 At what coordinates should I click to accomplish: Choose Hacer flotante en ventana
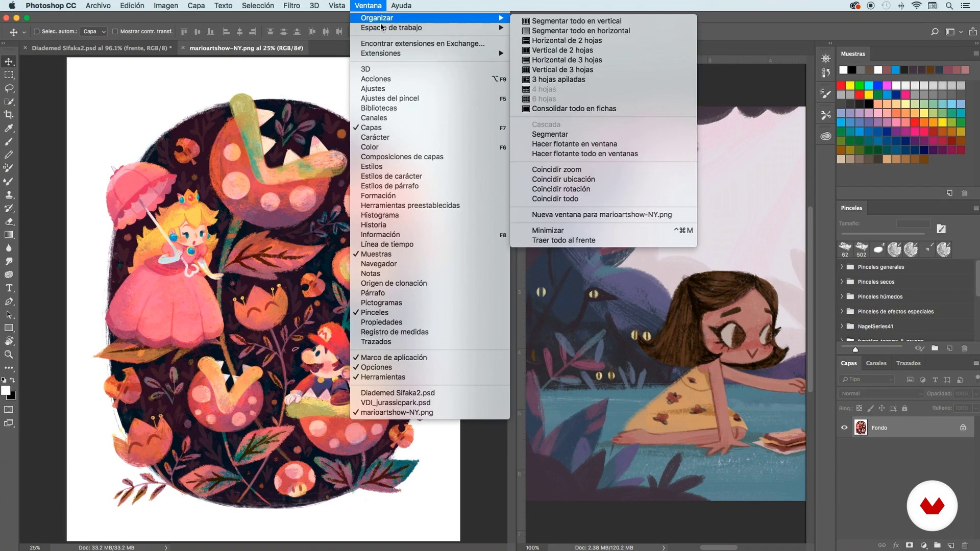click(603, 144)
